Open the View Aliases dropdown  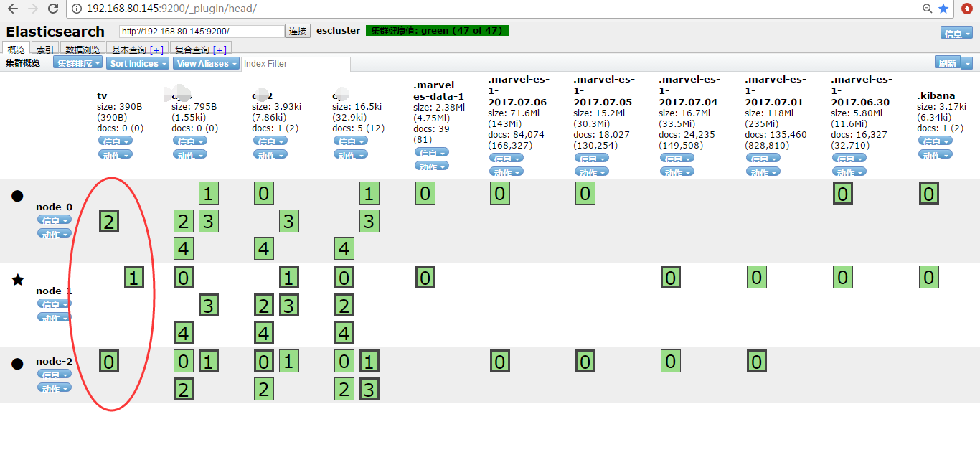(206, 63)
